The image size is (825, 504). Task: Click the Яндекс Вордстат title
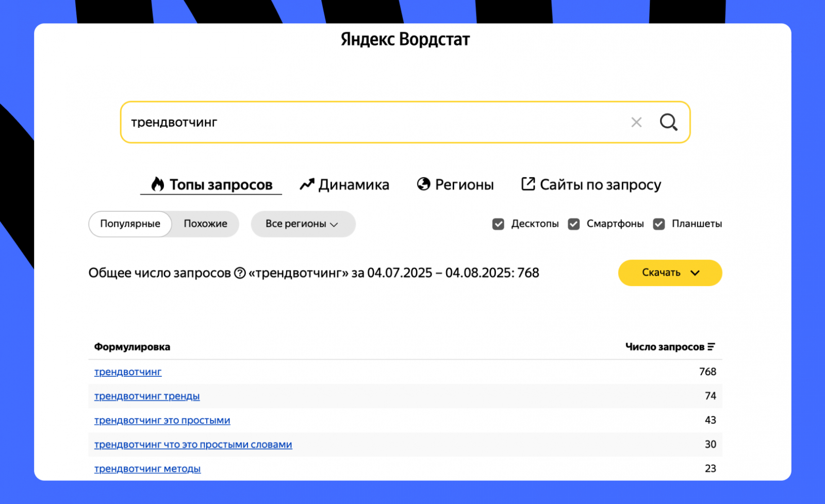pyautogui.click(x=405, y=40)
